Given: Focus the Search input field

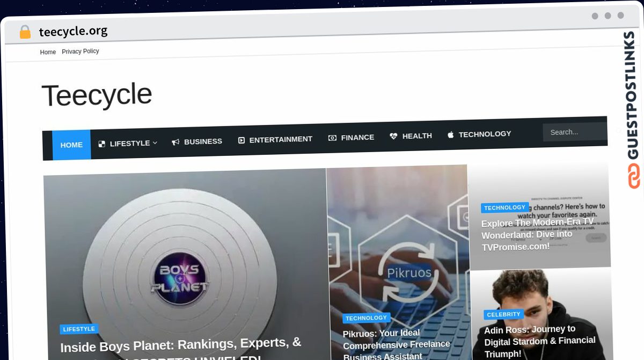Looking at the screenshot, I should click(x=574, y=132).
